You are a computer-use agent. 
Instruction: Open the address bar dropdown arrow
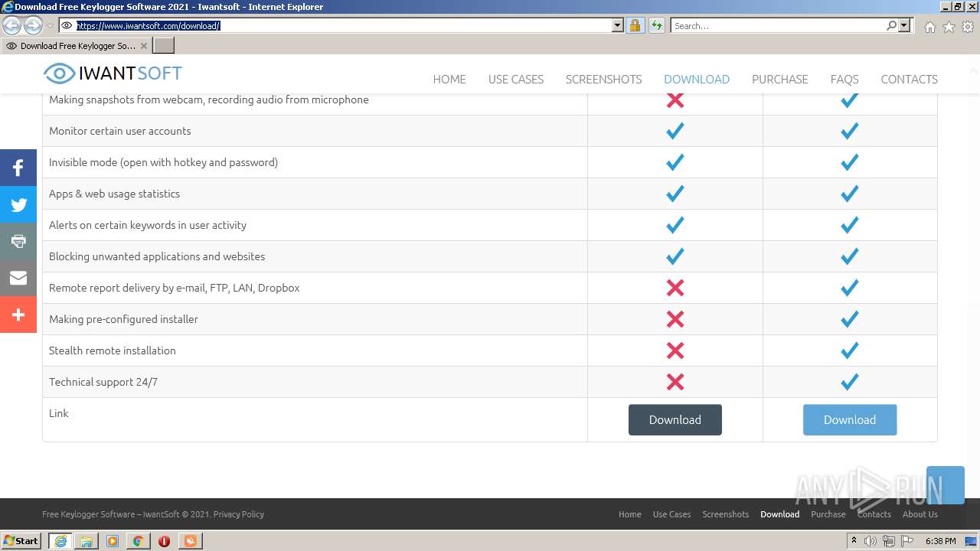(618, 25)
